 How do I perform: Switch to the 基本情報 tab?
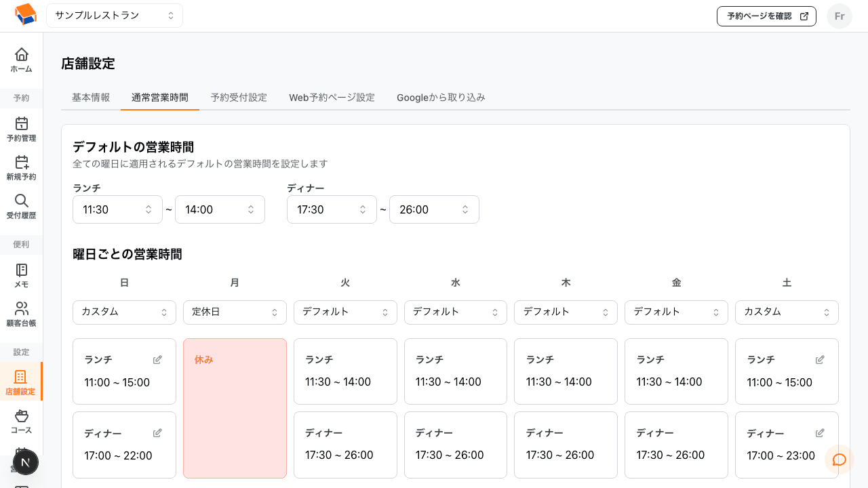click(x=90, y=97)
